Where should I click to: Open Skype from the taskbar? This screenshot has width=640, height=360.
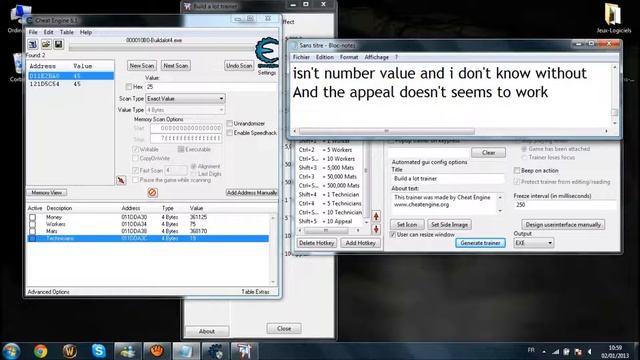(x=98, y=351)
